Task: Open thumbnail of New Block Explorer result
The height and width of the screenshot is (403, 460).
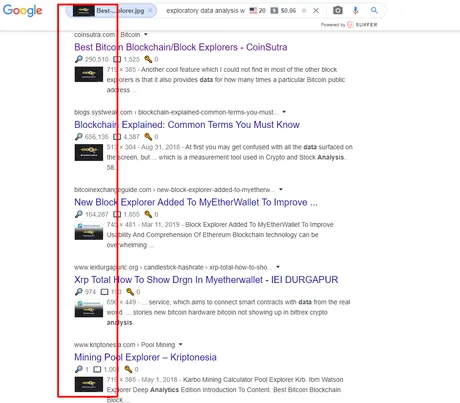Action: (x=89, y=231)
